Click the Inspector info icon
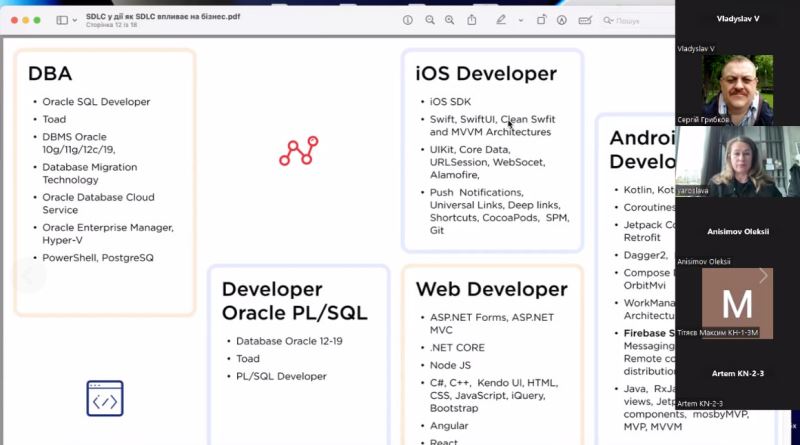Screen dimensions: 800x445 407,20
